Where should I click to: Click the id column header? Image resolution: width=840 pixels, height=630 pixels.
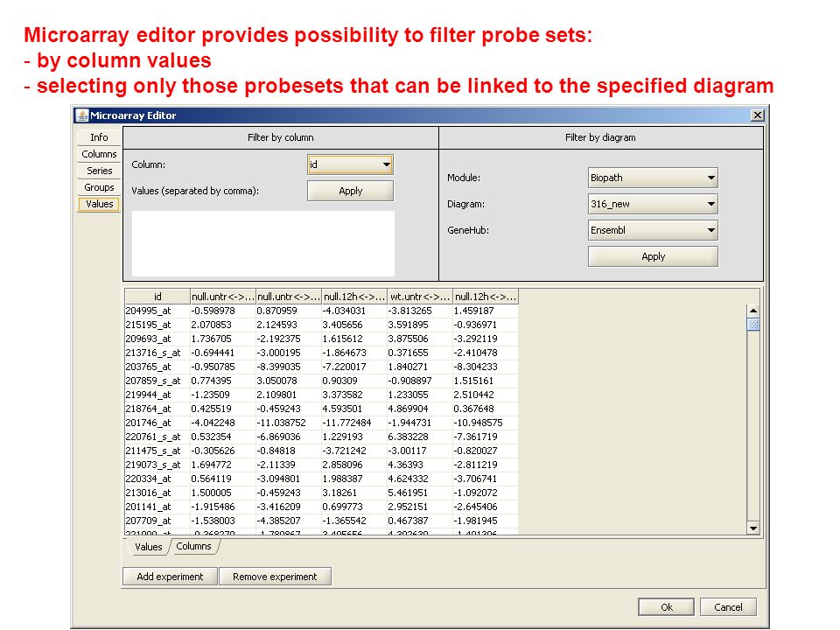[157, 297]
